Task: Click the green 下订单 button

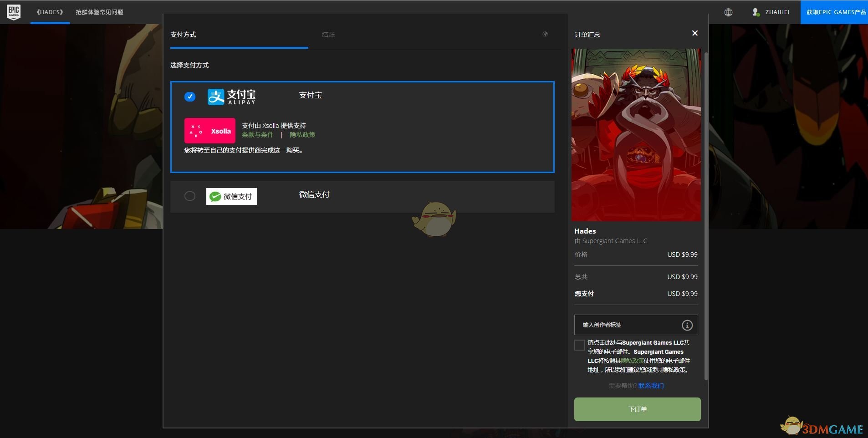Action: [637, 409]
